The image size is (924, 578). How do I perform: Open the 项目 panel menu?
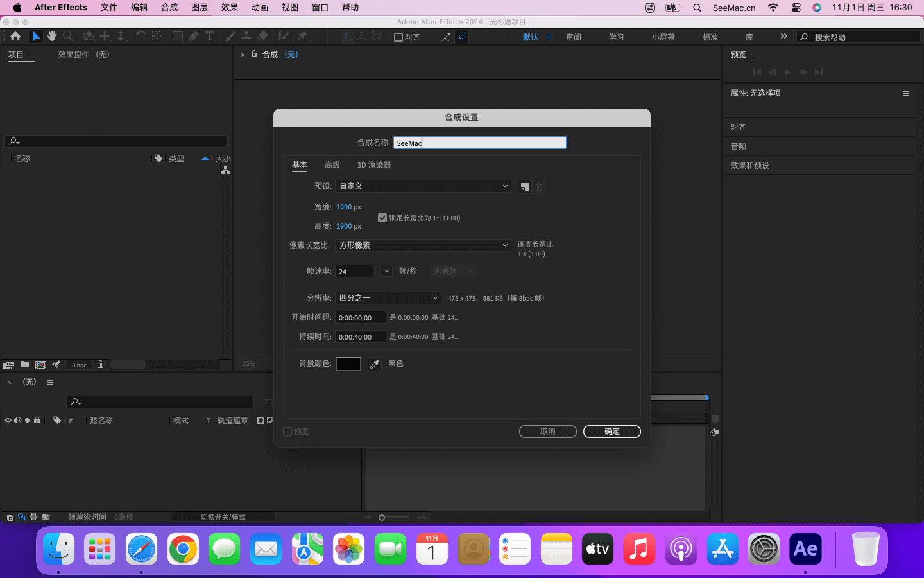tap(33, 55)
